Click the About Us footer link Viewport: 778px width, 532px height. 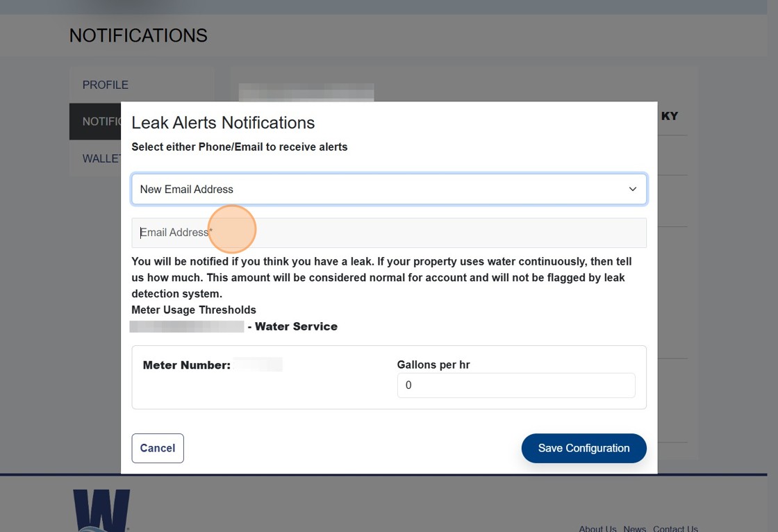click(x=597, y=528)
